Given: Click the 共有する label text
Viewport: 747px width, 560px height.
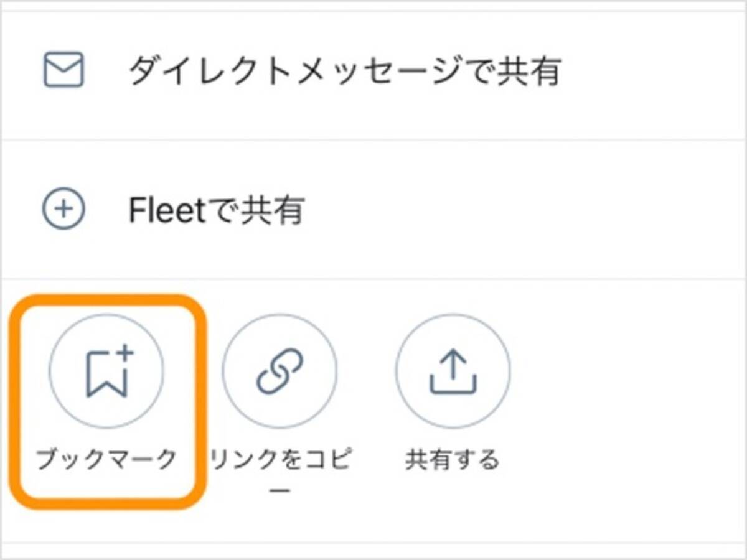Looking at the screenshot, I should (x=453, y=459).
